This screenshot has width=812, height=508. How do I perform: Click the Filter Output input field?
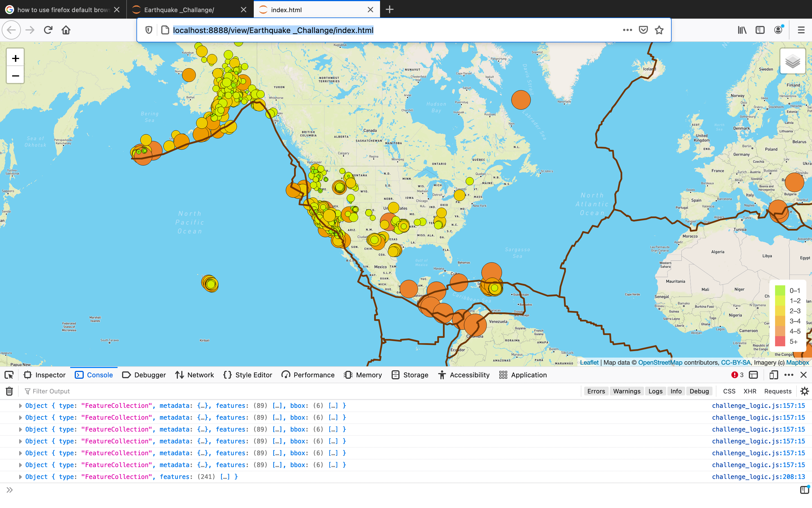[302, 391]
